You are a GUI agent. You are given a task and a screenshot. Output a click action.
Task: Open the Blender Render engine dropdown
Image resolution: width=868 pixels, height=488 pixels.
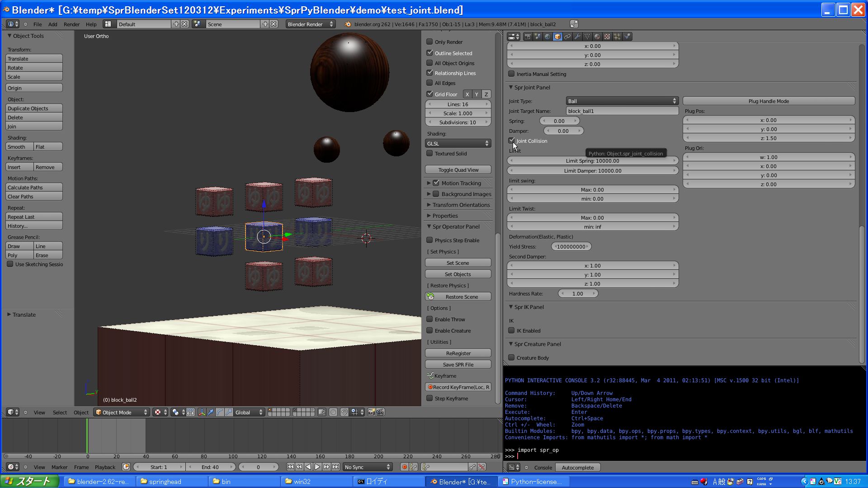coord(311,24)
